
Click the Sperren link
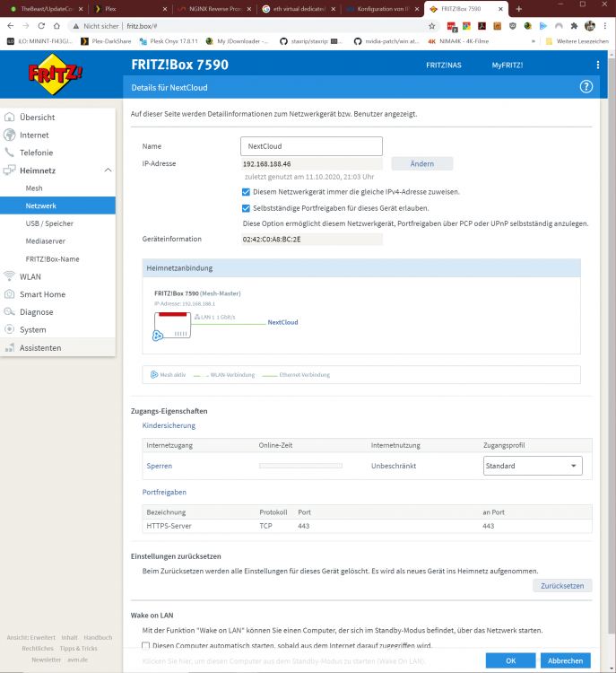[x=159, y=466]
